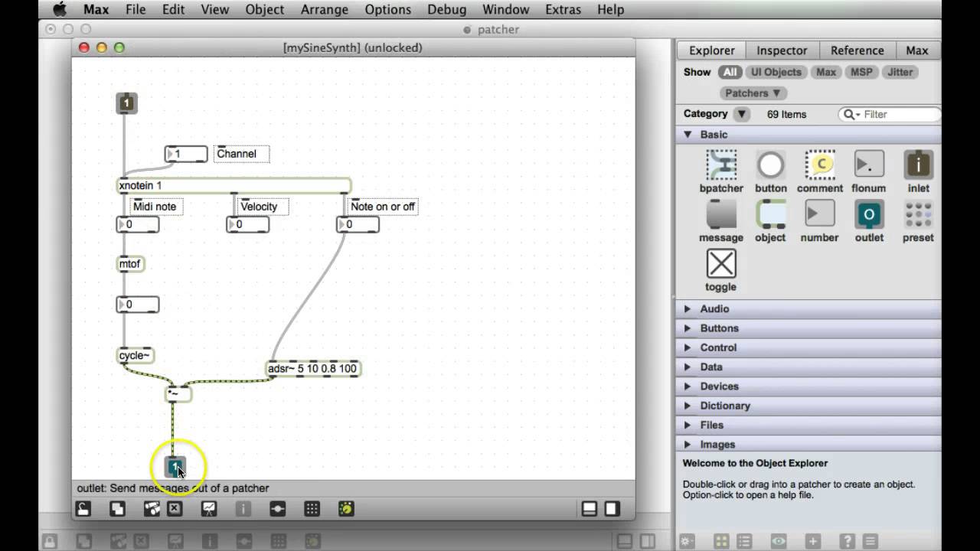
Task: Select the button object icon in Explorer
Action: tap(770, 165)
